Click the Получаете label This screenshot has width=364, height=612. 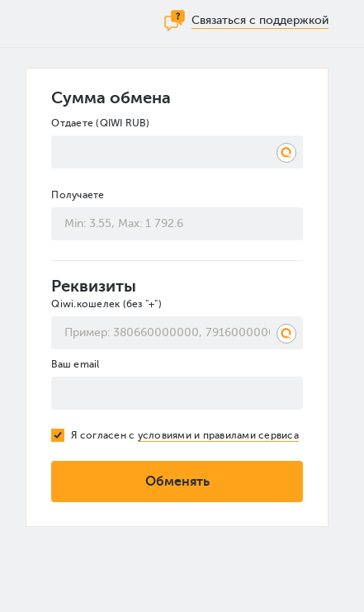pyautogui.click(x=78, y=195)
